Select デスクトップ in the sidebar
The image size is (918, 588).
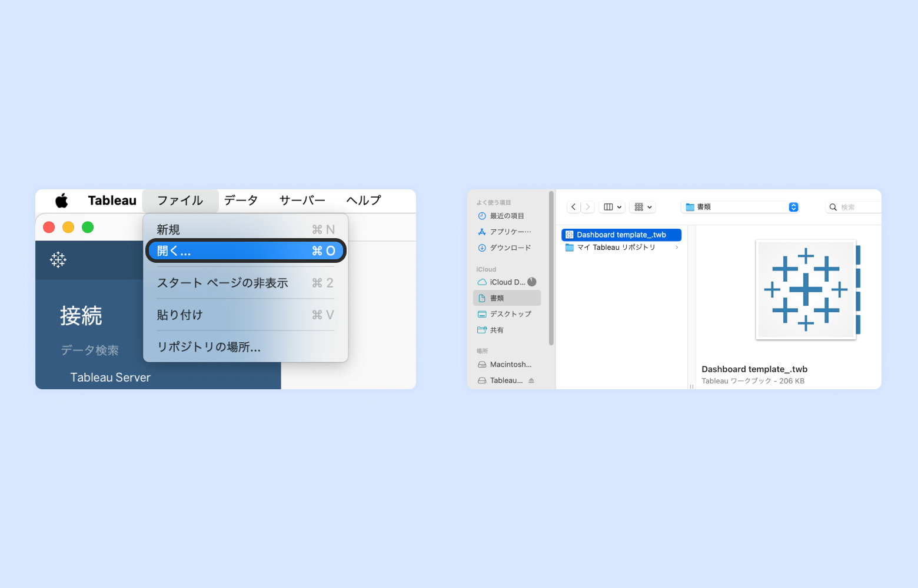(507, 314)
